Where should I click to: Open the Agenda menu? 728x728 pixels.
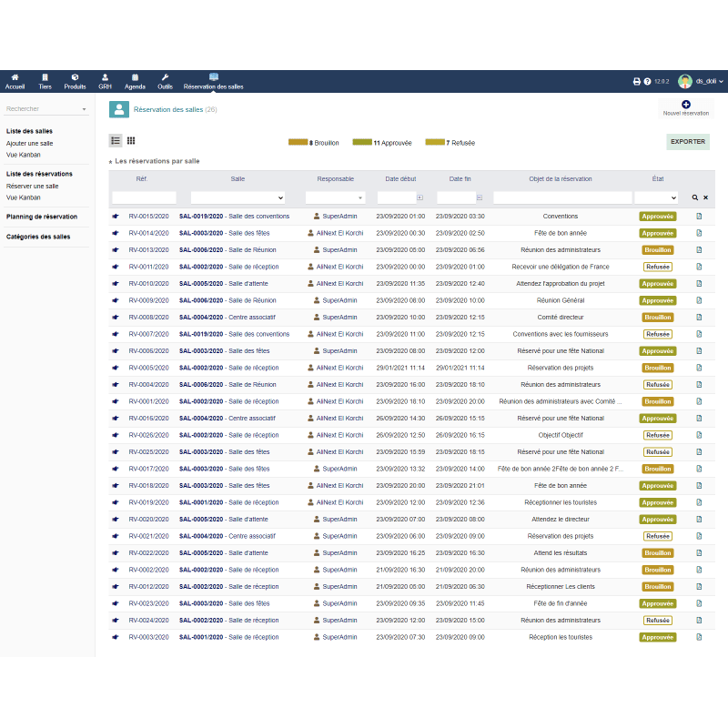[x=135, y=82]
